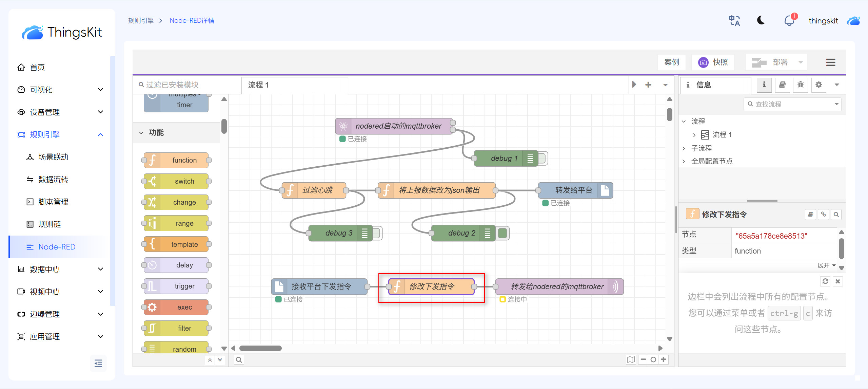Click the 案例 button
The width and height of the screenshot is (868, 389).
coord(671,62)
